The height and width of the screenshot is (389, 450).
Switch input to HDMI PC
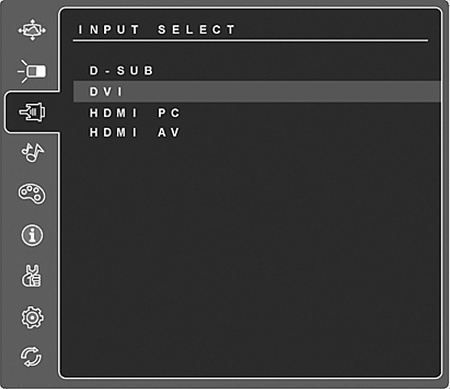point(135,113)
